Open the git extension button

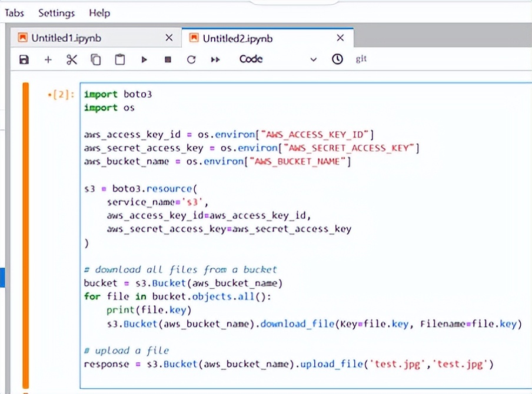coord(361,59)
